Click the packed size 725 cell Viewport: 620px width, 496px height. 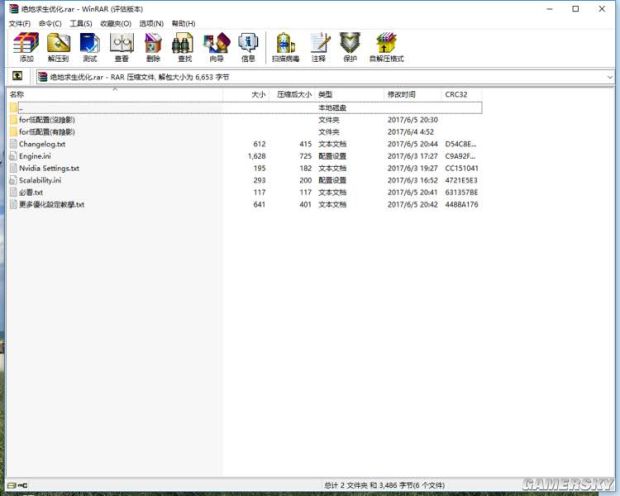(x=305, y=156)
